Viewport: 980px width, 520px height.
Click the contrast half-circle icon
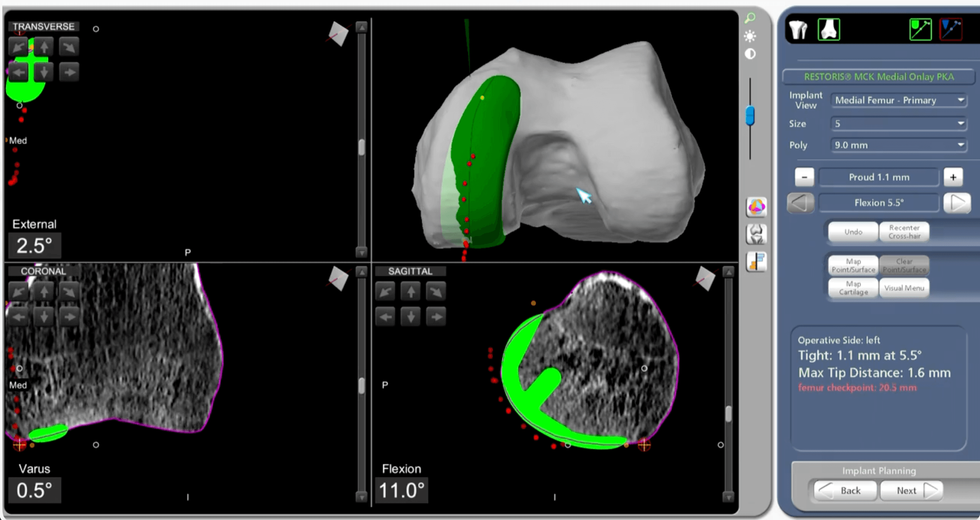(x=750, y=54)
